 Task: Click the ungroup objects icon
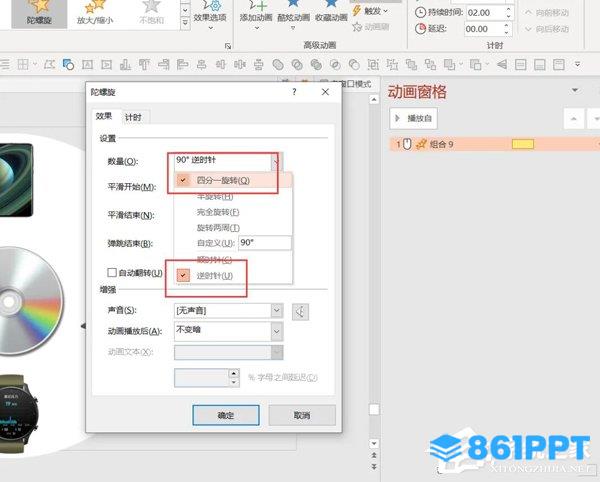392,65
